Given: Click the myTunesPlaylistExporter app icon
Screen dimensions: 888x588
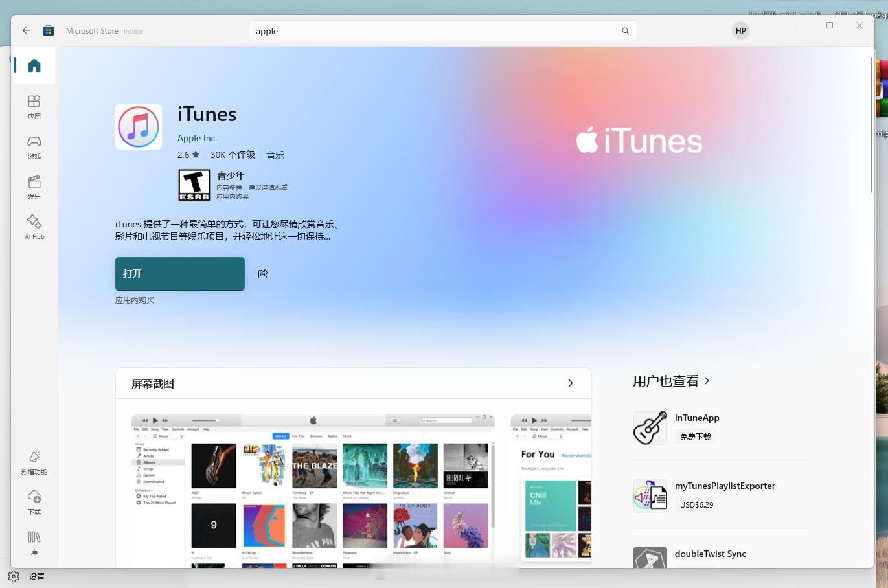Looking at the screenshot, I should tap(650, 495).
